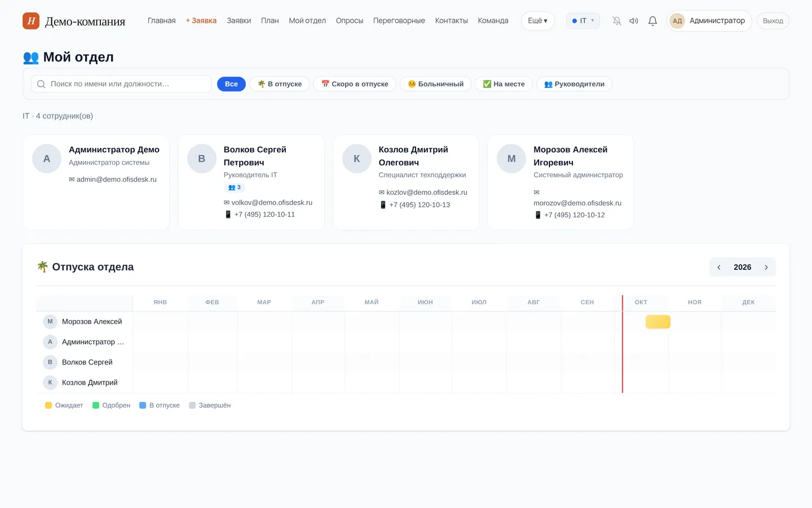Create a new request via + Заявка
812x508 pixels.
point(201,21)
